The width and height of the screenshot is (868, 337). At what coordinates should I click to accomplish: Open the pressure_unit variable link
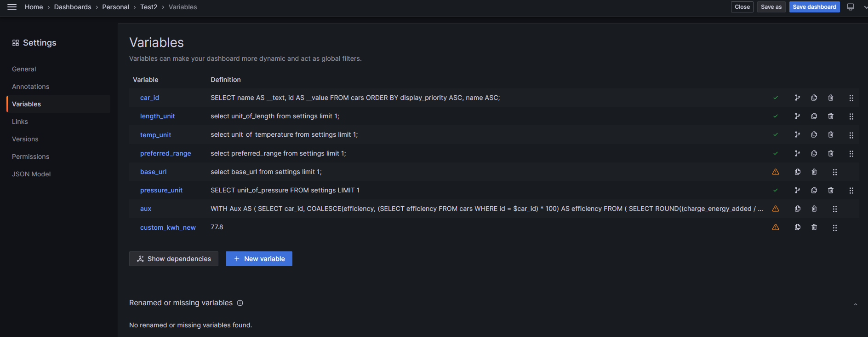coord(161,190)
